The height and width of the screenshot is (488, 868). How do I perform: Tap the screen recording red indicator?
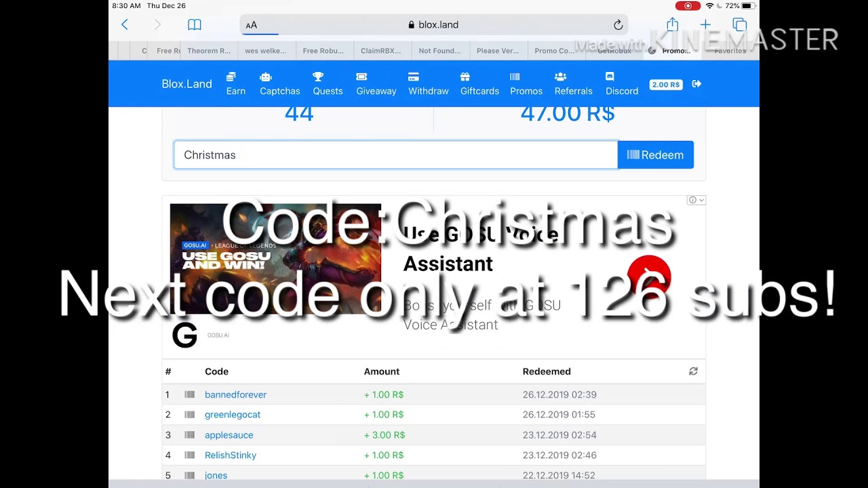[688, 5]
